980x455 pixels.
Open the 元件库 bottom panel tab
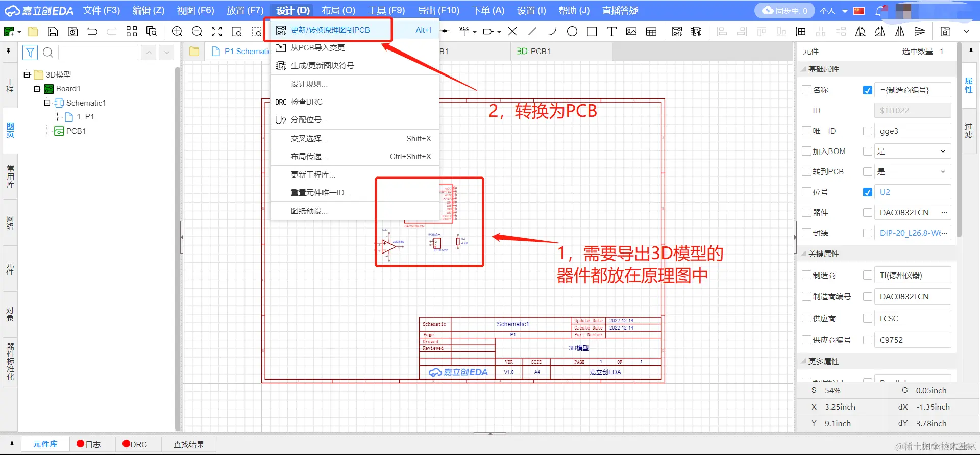(x=45, y=444)
